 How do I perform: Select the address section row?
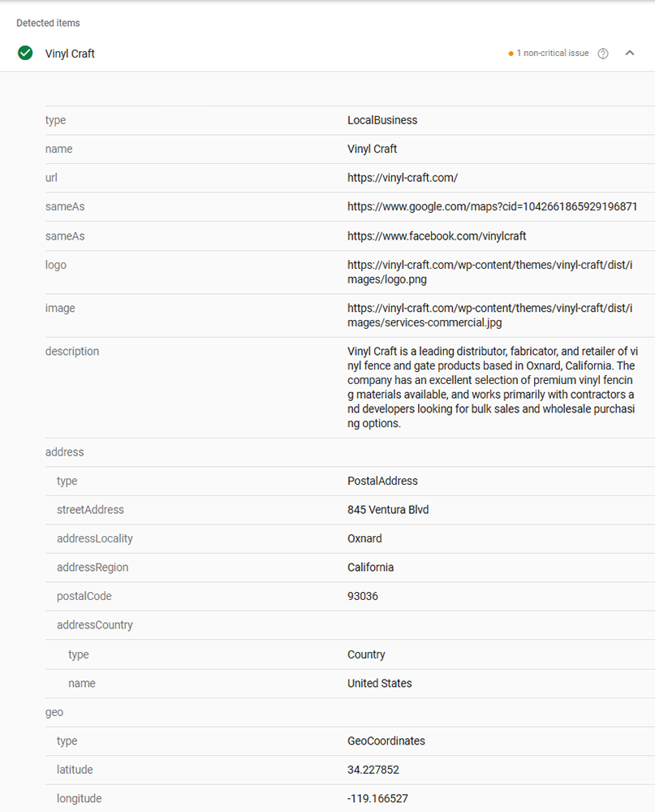pyautogui.click(x=350, y=452)
